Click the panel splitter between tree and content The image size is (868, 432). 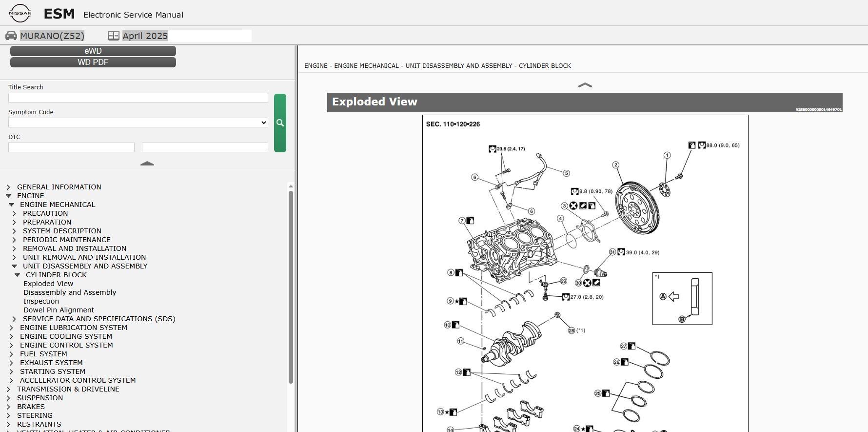coord(296,239)
